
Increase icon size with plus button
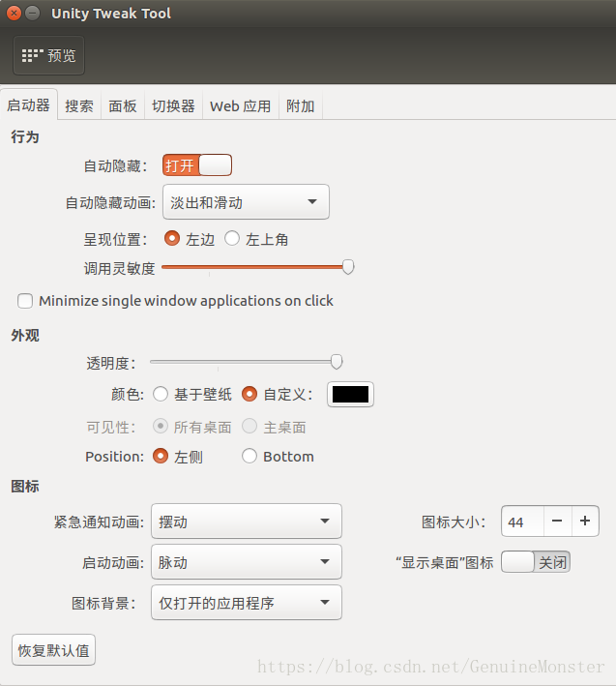585,522
